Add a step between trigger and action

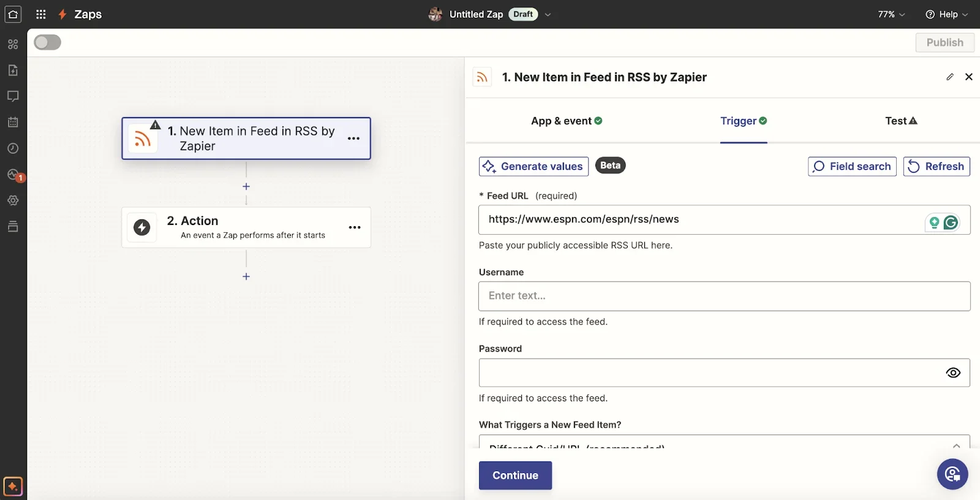click(x=246, y=186)
